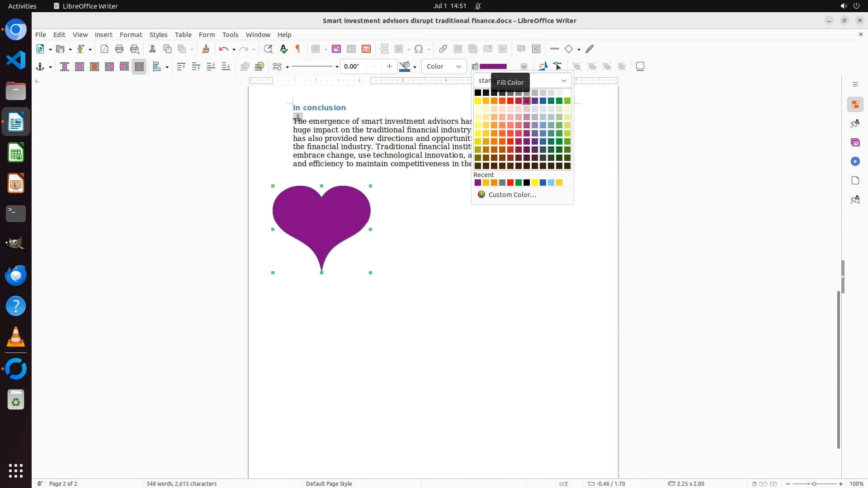868x488 pixels.
Task: Click the Show Draw Functions brush icon
Action: tap(590, 49)
